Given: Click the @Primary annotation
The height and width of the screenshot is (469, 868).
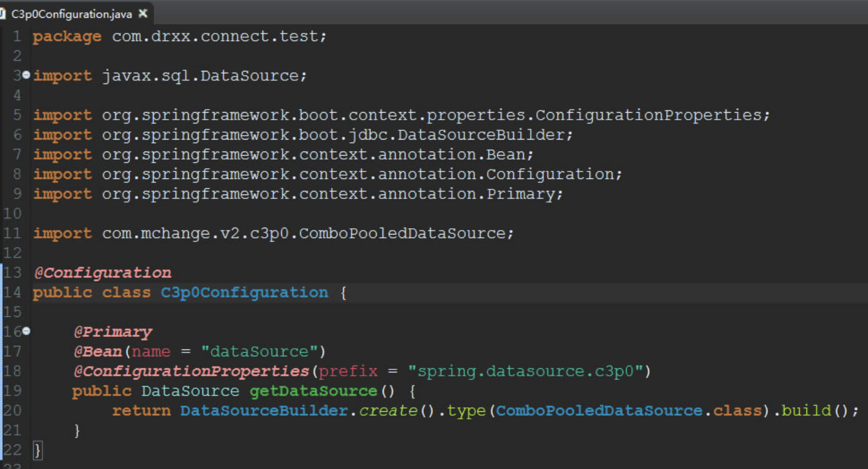Looking at the screenshot, I should pyautogui.click(x=113, y=332).
